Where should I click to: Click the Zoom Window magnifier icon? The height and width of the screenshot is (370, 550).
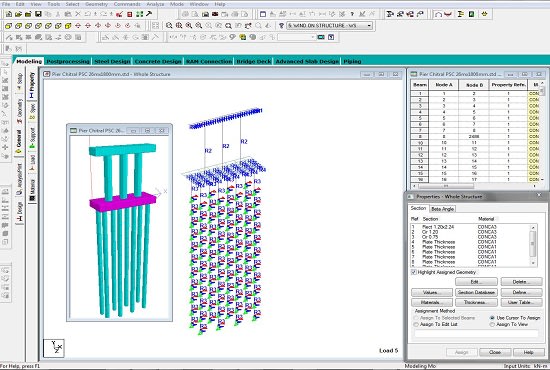[169, 26]
